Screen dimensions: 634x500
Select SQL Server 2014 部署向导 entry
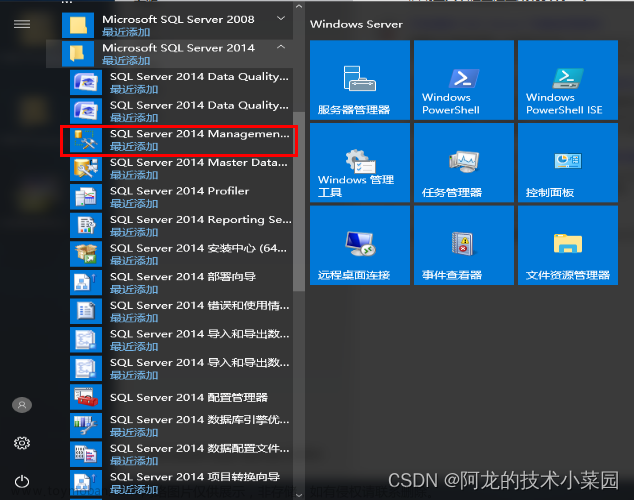pyautogui.click(x=181, y=283)
